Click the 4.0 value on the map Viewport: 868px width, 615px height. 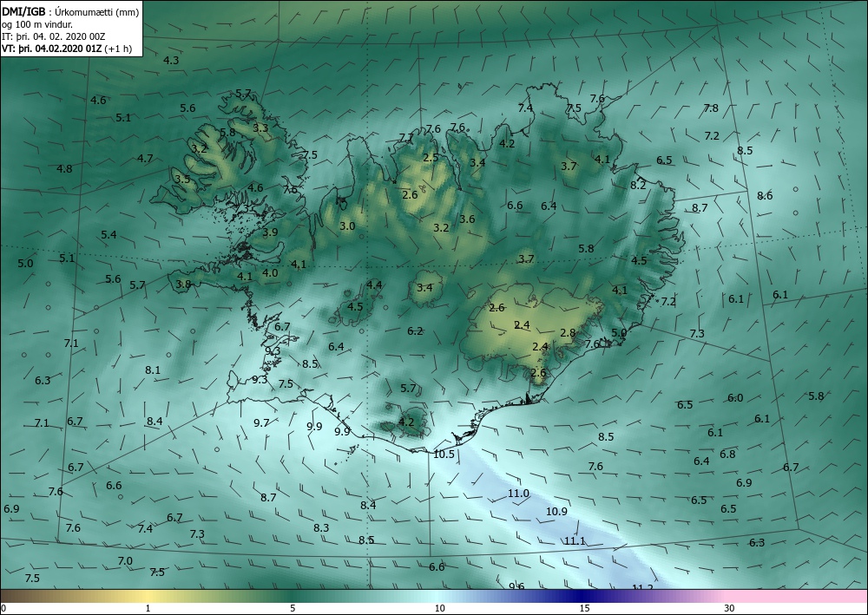[x=270, y=272]
